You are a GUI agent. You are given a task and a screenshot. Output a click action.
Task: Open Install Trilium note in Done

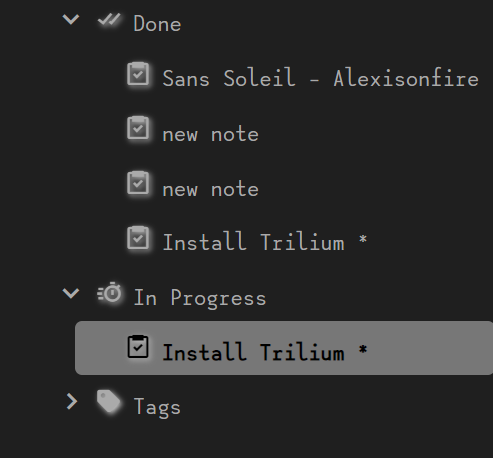point(265,241)
